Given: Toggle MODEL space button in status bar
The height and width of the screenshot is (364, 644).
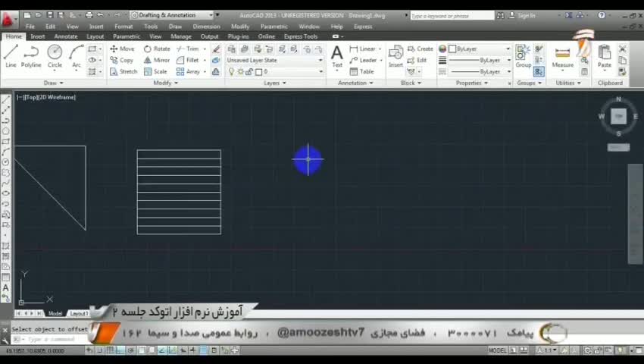Looking at the screenshot, I should pos(497,350).
